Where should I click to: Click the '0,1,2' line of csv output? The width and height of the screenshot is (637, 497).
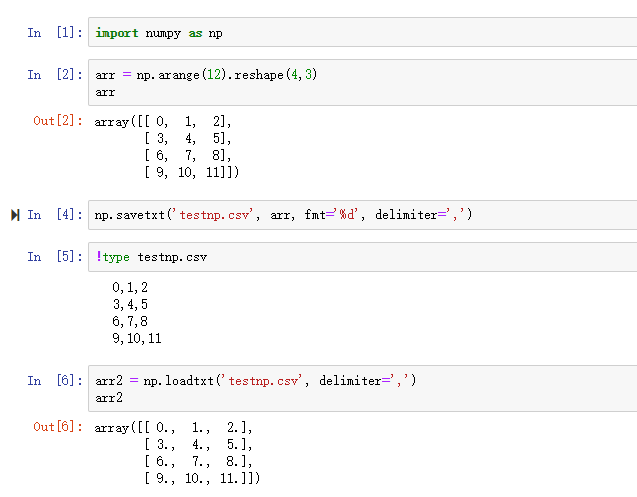click(130, 288)
